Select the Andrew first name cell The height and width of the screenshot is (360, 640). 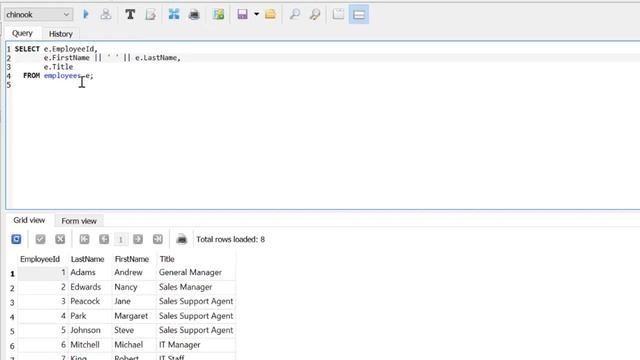click(134, 273)
